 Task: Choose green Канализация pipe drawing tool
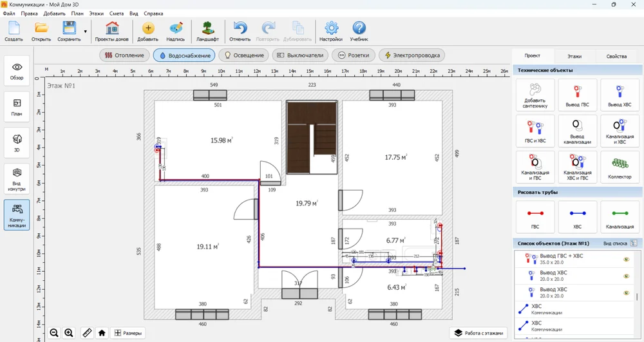click(x=620, y=217)
